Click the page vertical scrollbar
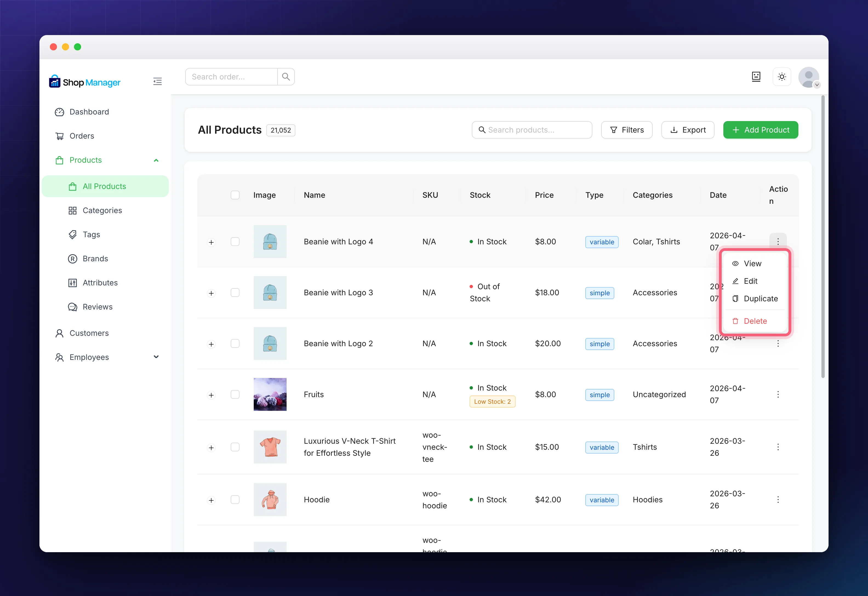868x596 pixels. pos(823,237)
